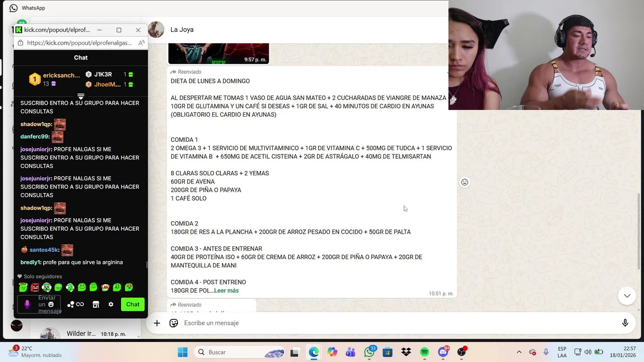This screenshot has width=644, height=362.
Task: Open WhatsApp attach plus button
Action: tap(157, 323)
